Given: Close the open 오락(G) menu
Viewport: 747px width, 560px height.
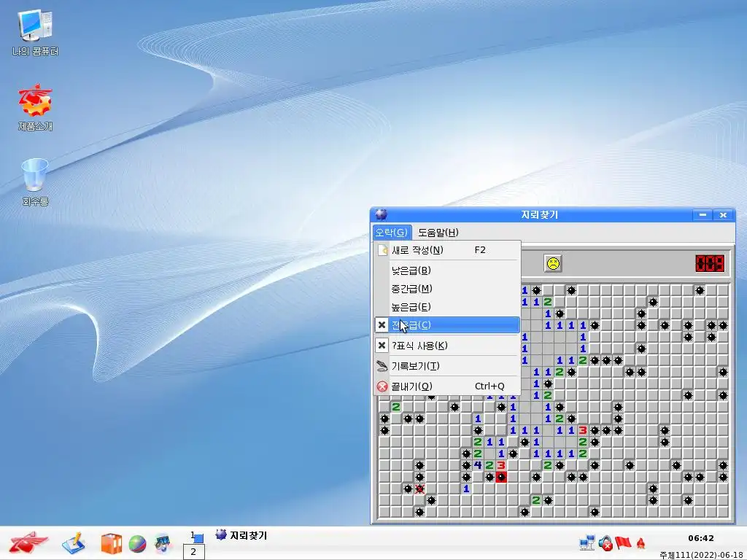Looking at the screenshot, I should click(391, 233).
